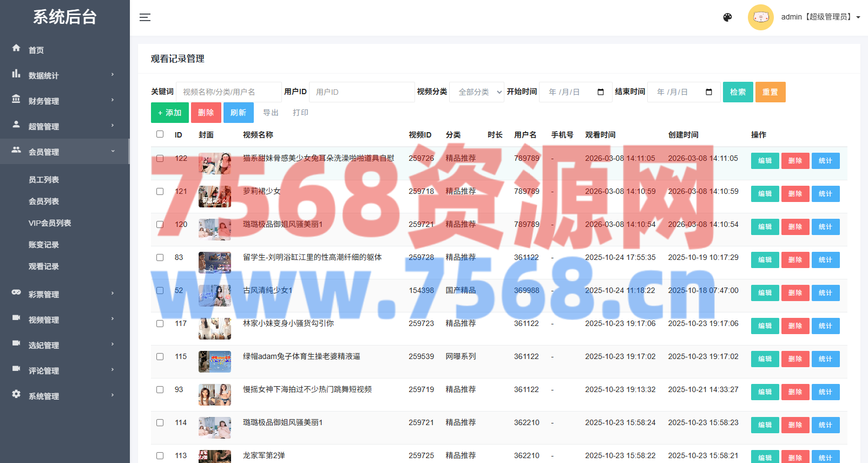Screen dimensions: 868x463
Task: Check the checkbox for row ID 122
Action: coord(160,159)
